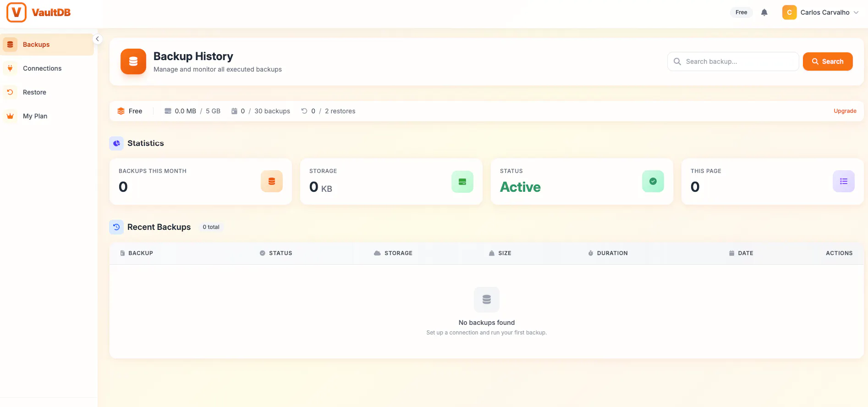Click the Free plan badge in header
The width and height of the screenshot is (868, 407).
(741, 12)
